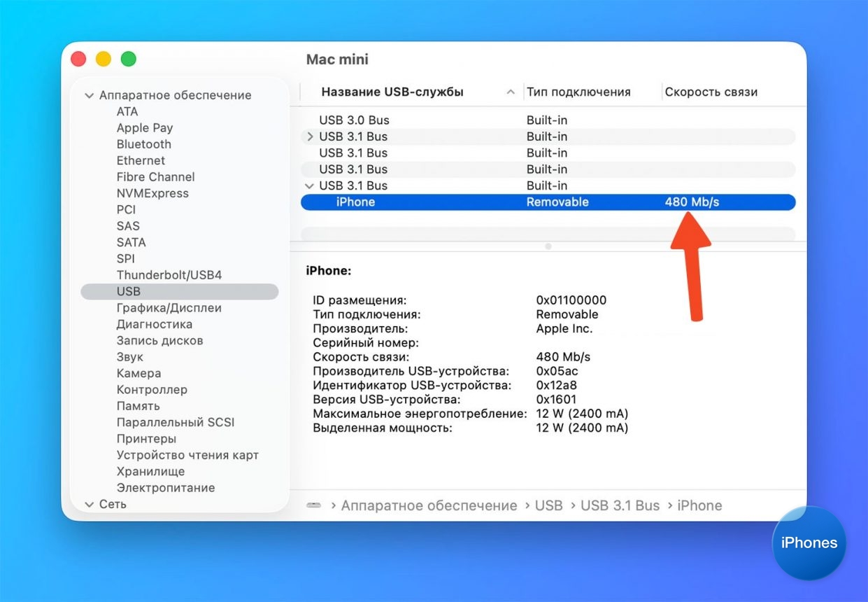868x602 pixels.
Task: Open Ethernet hardware section
Action: pyautogui.click(x=141, y=160)
